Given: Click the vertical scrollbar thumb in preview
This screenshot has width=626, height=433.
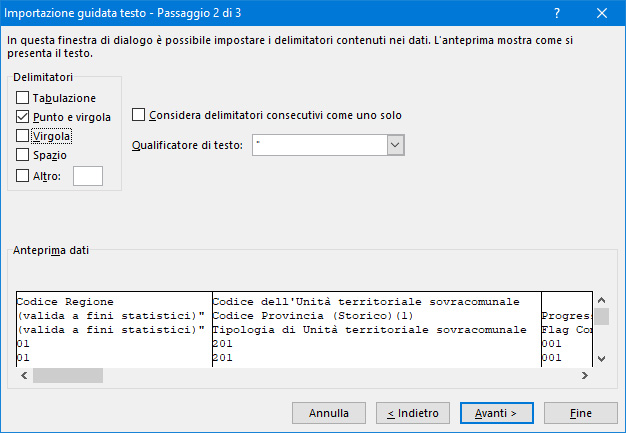Looking at the screenshot, I should point(602,316).
